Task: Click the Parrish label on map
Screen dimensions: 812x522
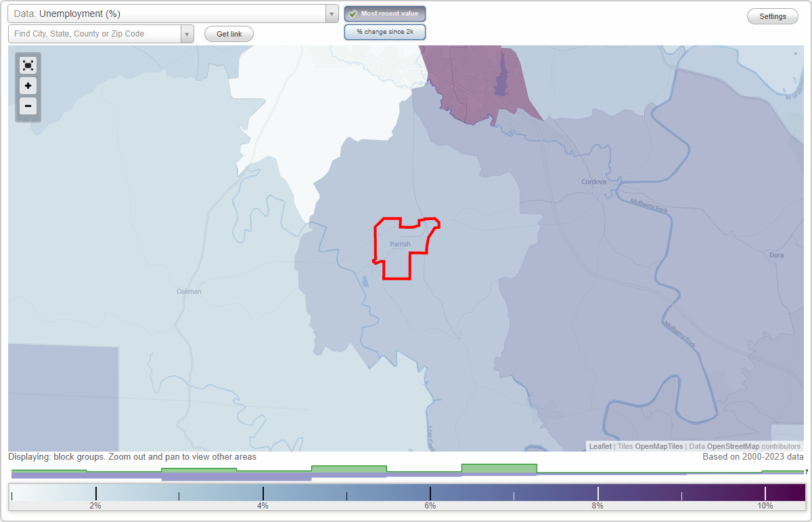Action: pyautogui.click(x=401, y=244)
